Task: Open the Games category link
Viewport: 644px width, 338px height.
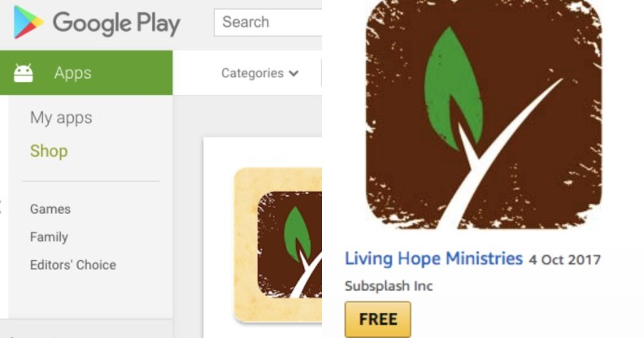Action: pyautogui.click(x=50, y=209)
